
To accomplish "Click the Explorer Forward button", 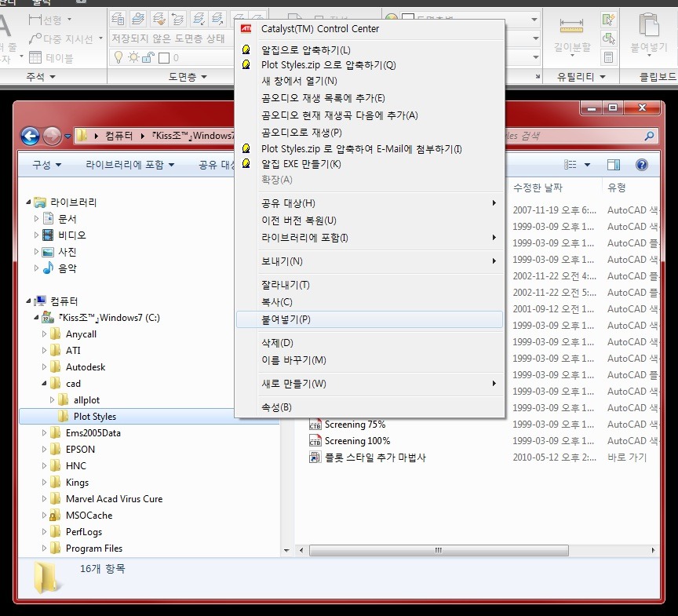I will (52, 137).
